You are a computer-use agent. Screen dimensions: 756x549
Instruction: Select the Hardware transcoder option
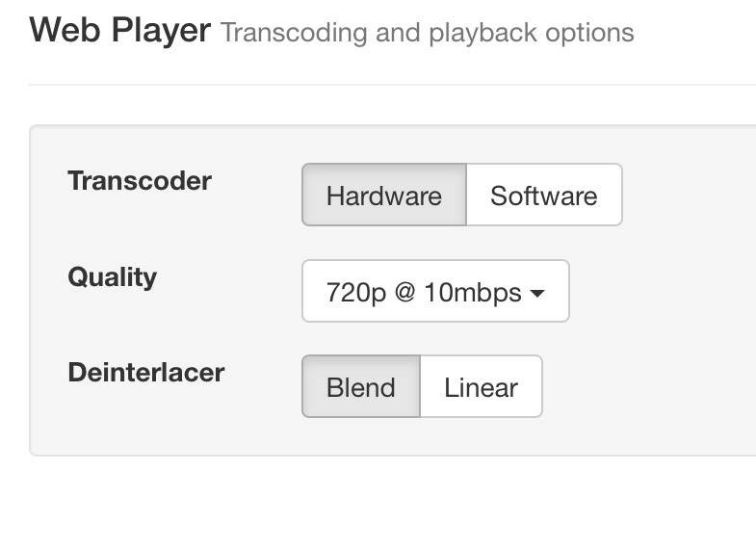tap(383, 196)
